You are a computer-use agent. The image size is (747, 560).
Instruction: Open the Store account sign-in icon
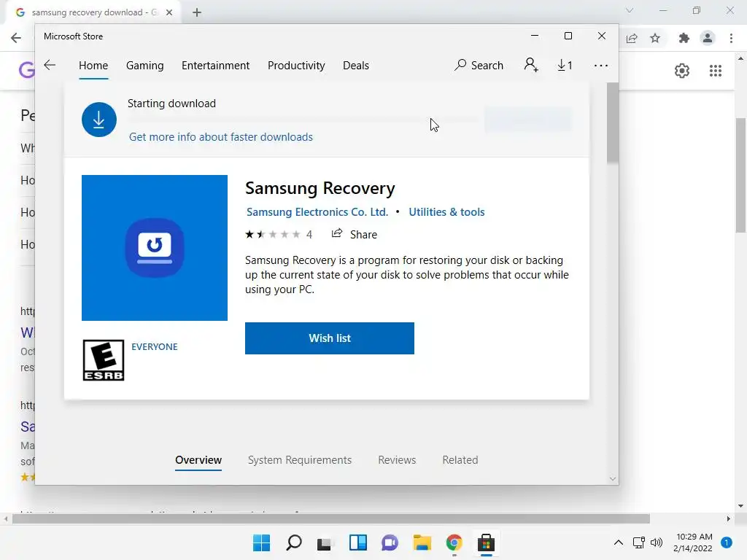531,65
